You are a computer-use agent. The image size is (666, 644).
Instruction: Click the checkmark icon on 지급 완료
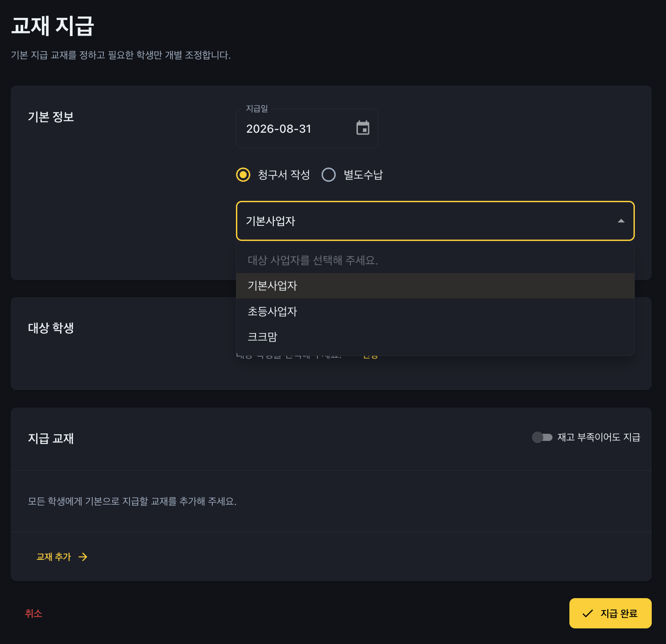pos(588,613)
